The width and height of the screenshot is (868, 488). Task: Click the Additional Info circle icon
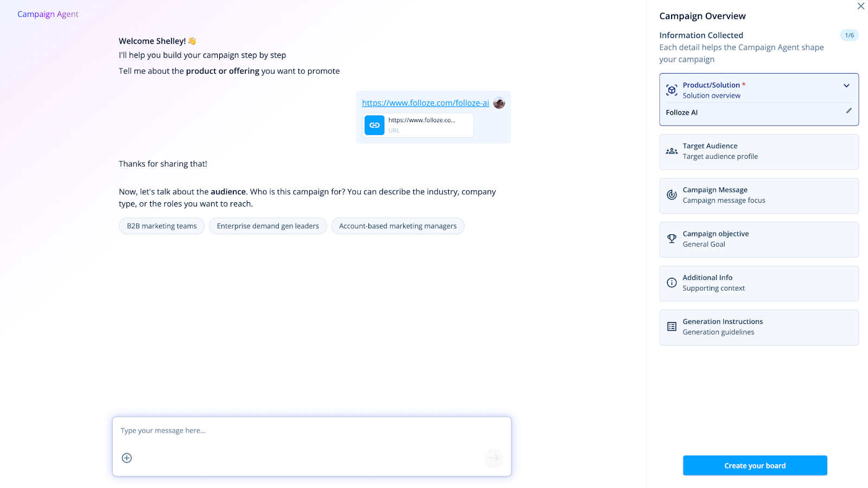(672, 282)
